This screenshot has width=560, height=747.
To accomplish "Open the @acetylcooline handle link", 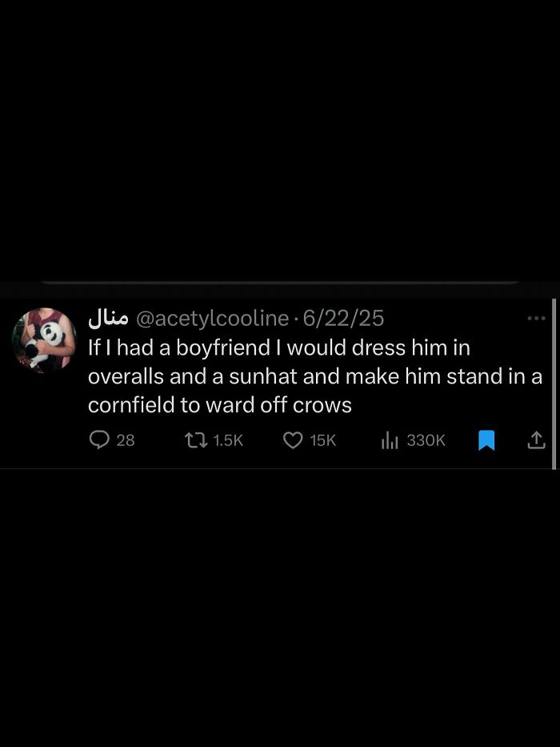I will [212, 319].
